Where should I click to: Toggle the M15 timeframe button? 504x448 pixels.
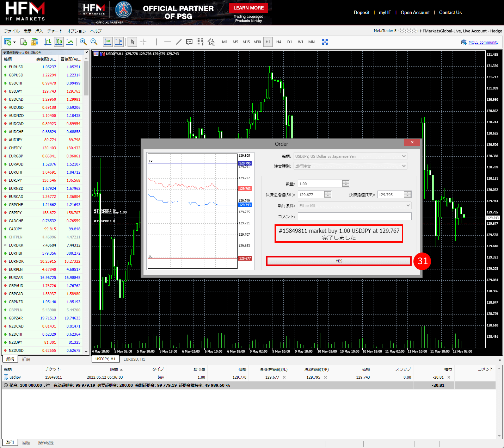[246, 42]
